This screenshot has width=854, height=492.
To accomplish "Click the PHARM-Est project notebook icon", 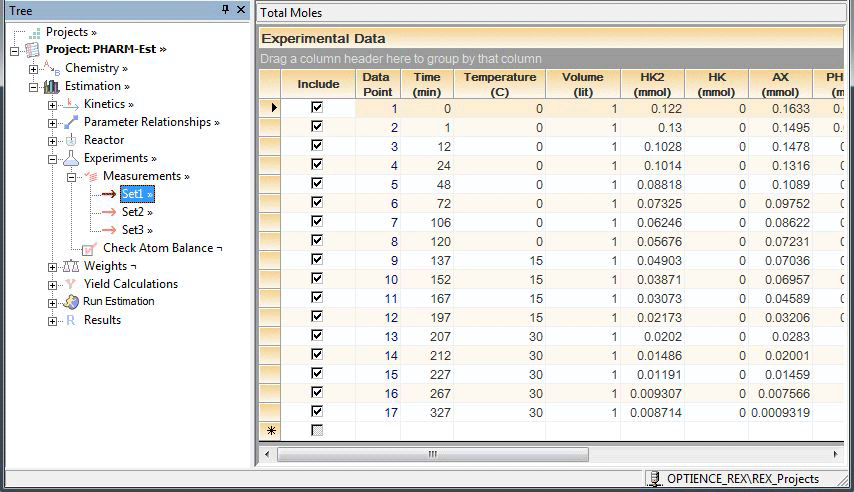I will 33,50.
